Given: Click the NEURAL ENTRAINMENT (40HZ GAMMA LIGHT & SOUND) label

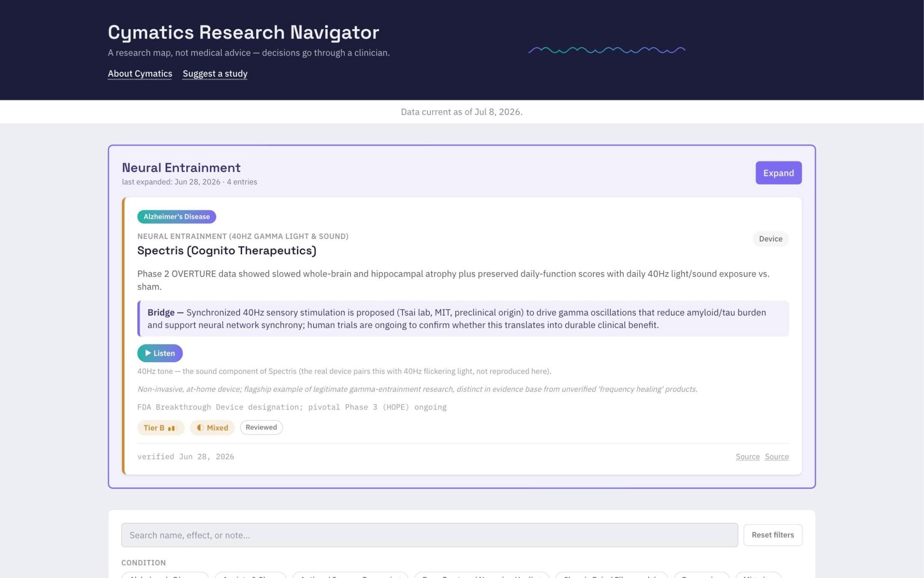Looking at the screenshot, I should click(243, 236).
